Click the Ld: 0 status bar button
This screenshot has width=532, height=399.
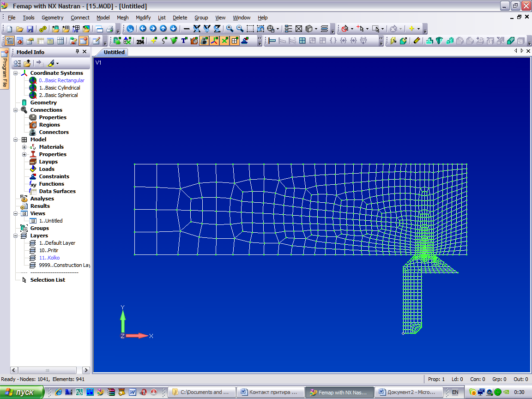click(457, 379)
